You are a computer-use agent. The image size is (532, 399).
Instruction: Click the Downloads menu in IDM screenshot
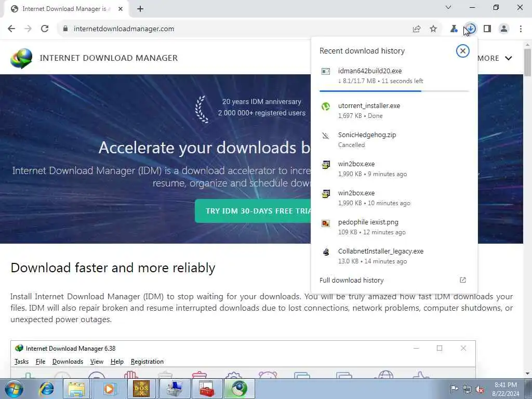[68, 362]
